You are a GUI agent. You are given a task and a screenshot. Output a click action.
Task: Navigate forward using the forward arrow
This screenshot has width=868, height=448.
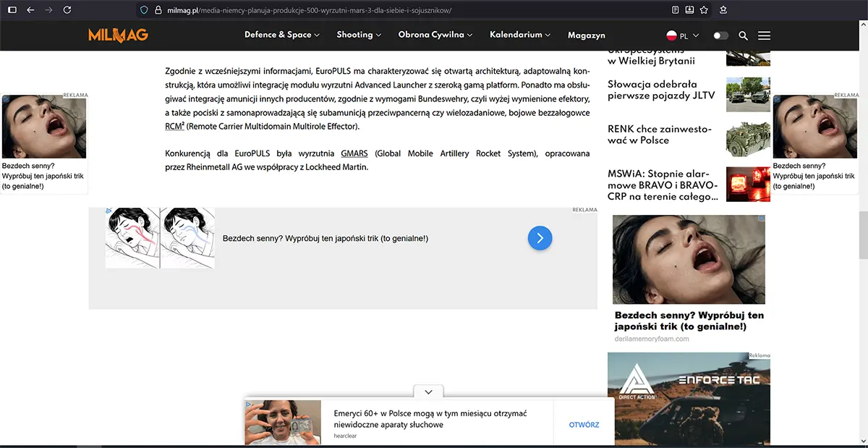tap(48, 10)
